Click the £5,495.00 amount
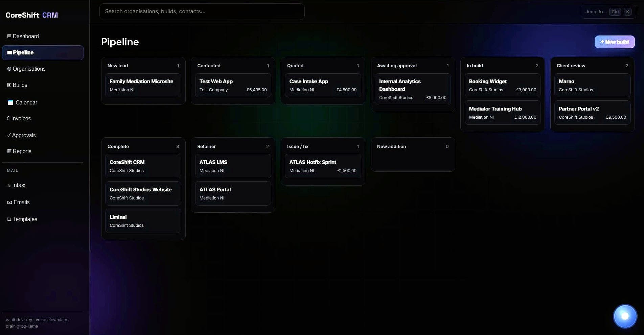 tap(257, 90)
